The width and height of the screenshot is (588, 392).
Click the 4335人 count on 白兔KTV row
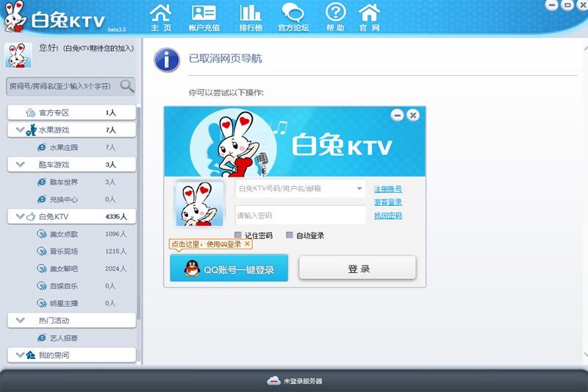coord(116,216)
